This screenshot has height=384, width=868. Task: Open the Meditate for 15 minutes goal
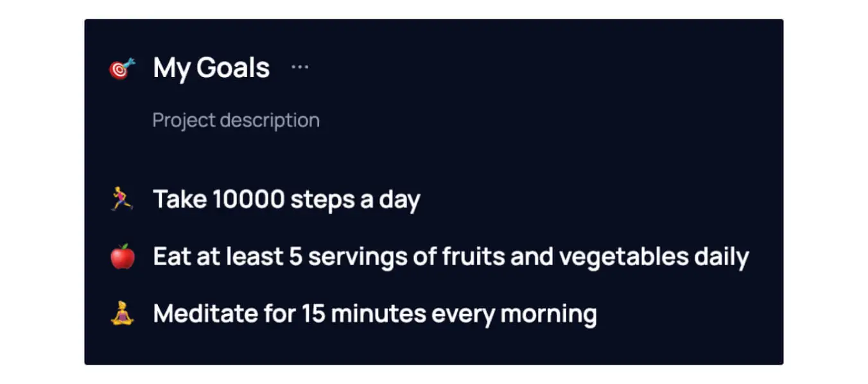(x=375, y=313)
